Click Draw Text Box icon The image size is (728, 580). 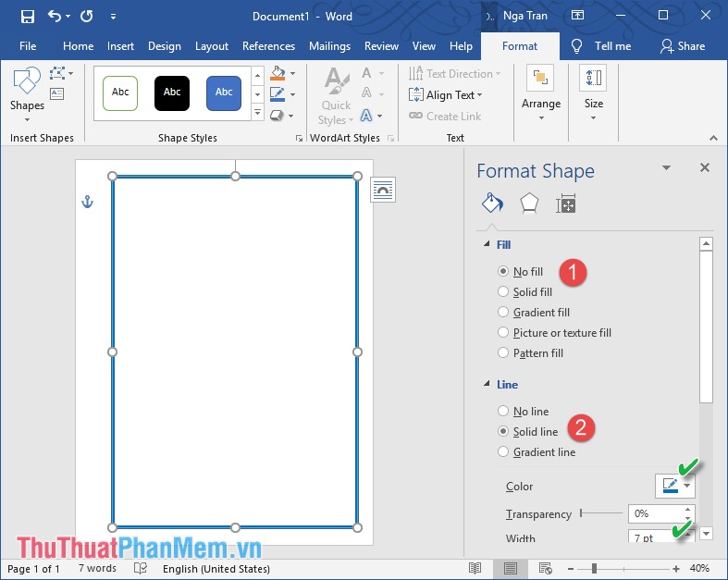[x=57, y=93]
